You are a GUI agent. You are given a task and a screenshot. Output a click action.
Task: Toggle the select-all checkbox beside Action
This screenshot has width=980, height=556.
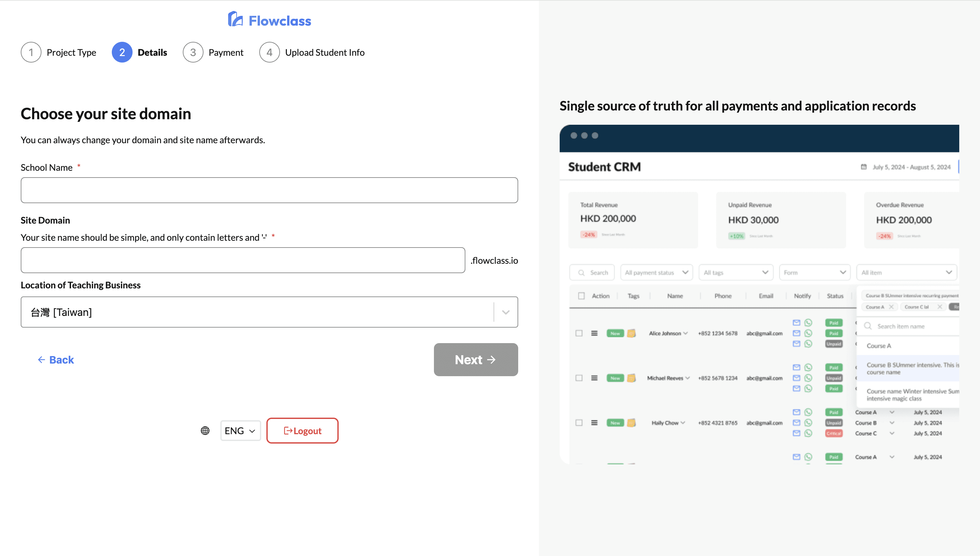(581, 296)
